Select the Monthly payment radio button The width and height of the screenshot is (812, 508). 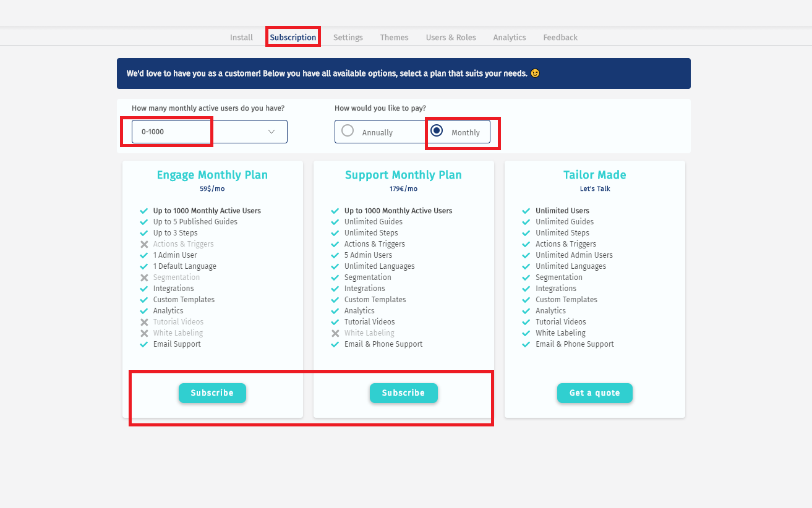437,131
